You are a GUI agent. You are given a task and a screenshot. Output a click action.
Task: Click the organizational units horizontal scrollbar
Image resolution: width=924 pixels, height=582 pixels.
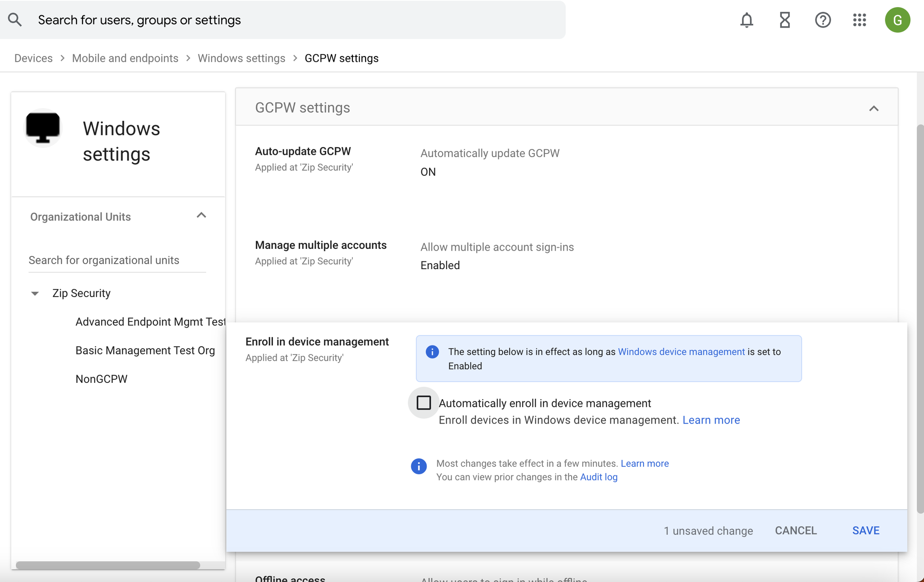(108, 565)
